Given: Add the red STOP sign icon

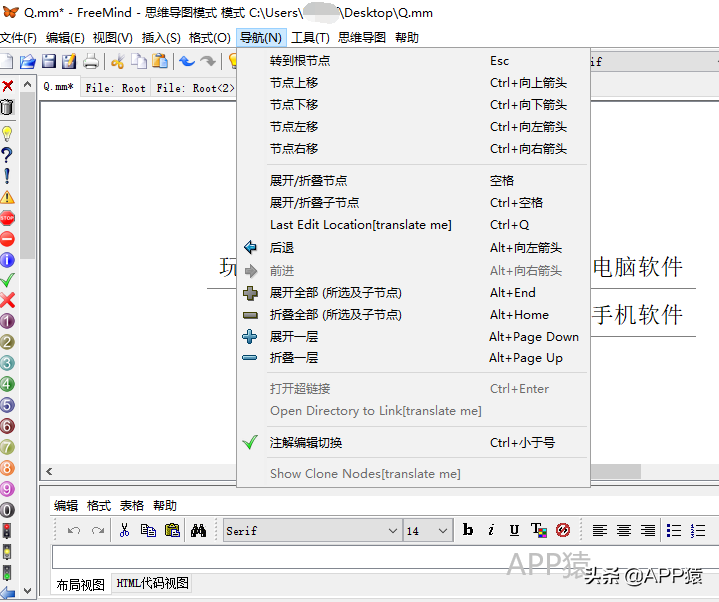Looking at the screenshot, I should 7,218.
